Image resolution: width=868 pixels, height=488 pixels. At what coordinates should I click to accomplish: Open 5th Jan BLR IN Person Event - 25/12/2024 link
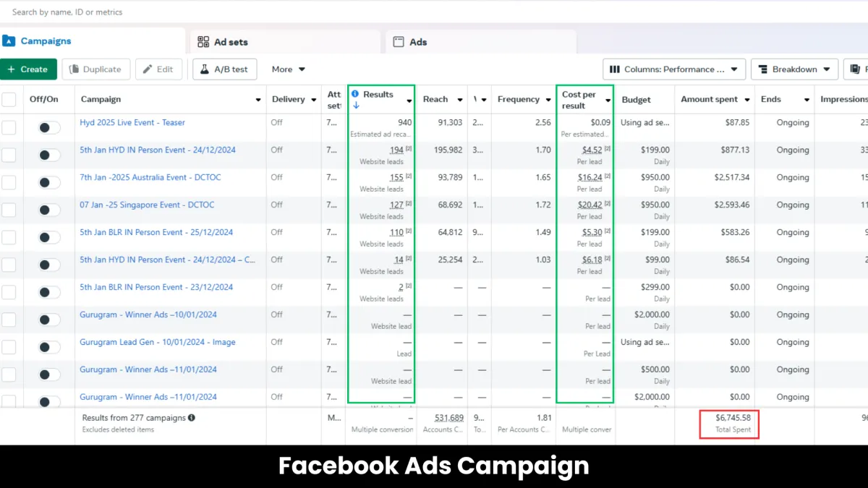point(156,233)
